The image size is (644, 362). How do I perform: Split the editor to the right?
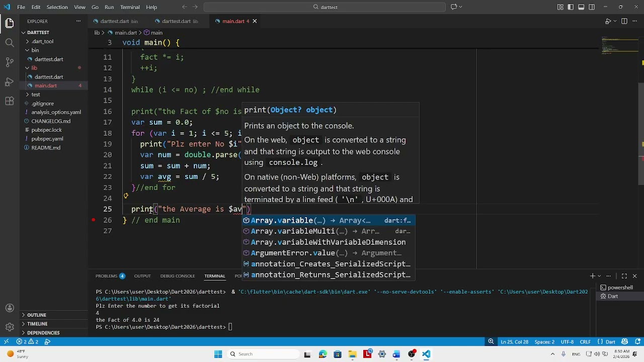[x=624, y=21]
